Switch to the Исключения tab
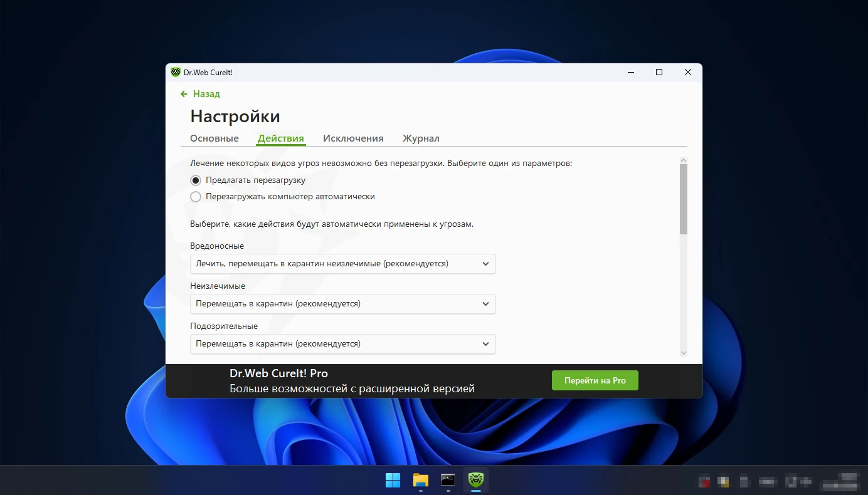This screenshot has height=495, width=868. click(353, 138)
